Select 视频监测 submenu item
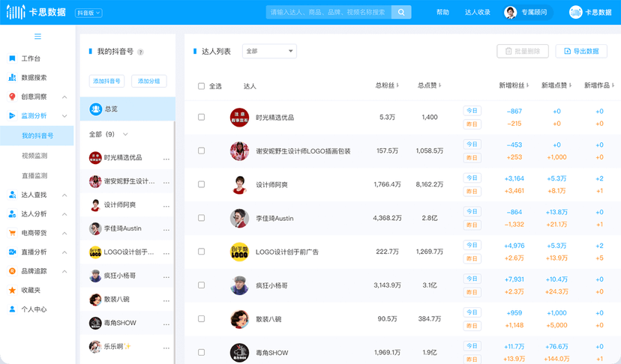 (34, 156)
